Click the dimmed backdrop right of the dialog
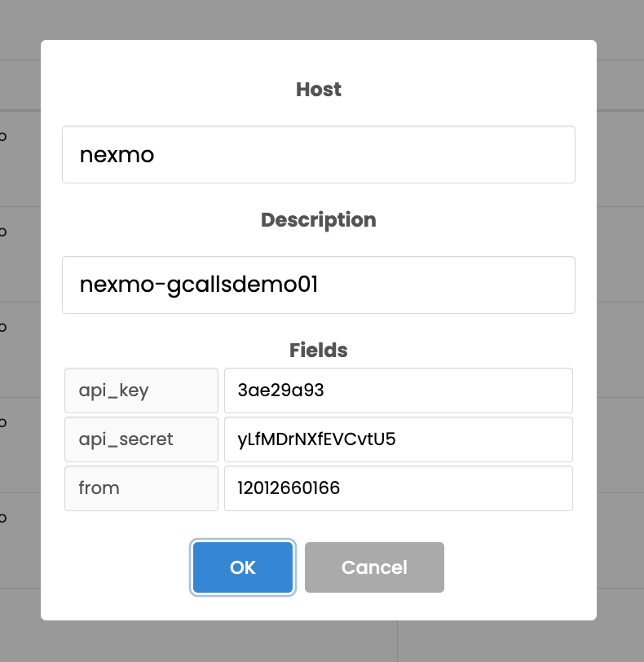644x662 pixels. click(620, 326)
